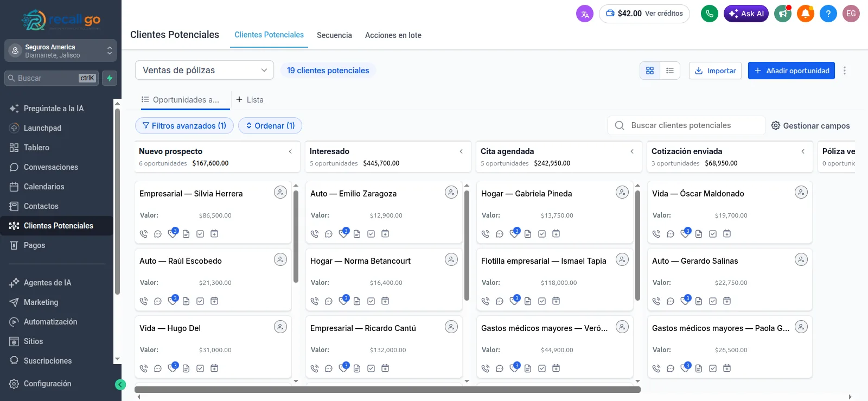868x401 pixels.
Task: Open Marketing in the sidebar
Action: coord(41,302)
